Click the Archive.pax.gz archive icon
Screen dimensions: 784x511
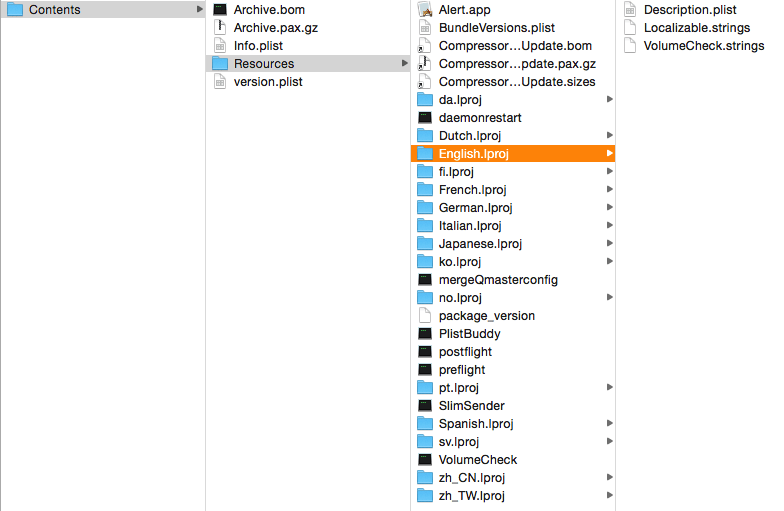coord(220,28)
